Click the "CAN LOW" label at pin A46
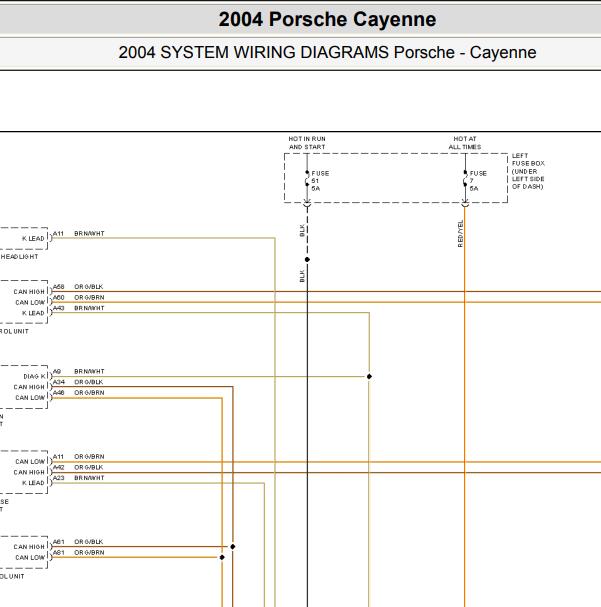 point(30,398)
